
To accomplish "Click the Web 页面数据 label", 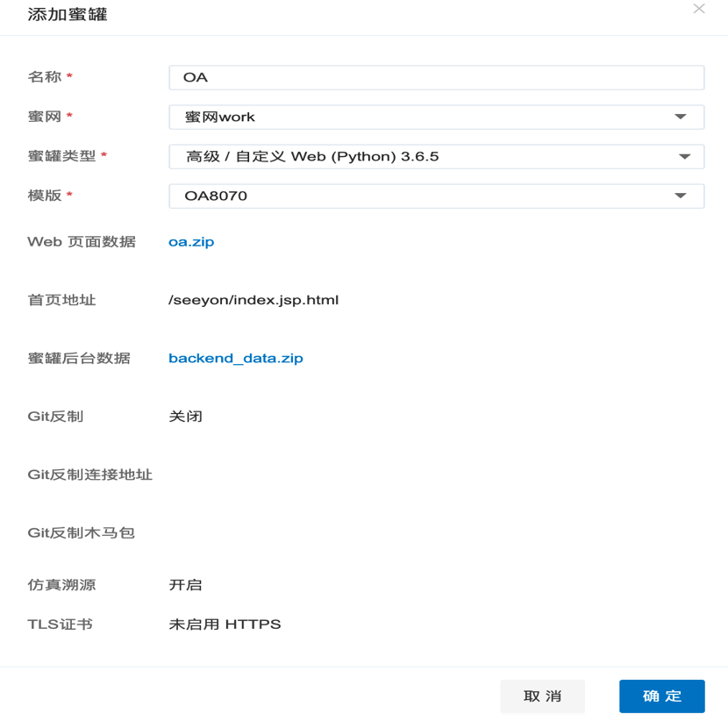I will pos(82,241).
